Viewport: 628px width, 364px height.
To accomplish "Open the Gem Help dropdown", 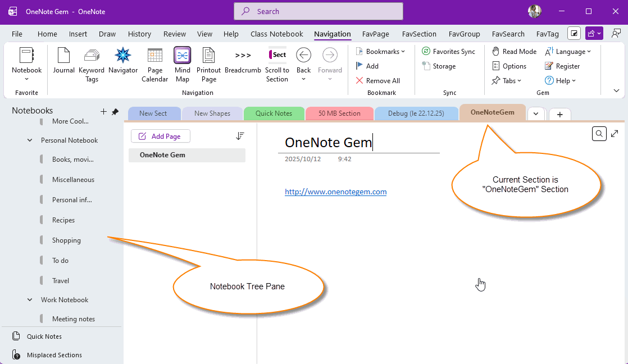I will point(561,80).
